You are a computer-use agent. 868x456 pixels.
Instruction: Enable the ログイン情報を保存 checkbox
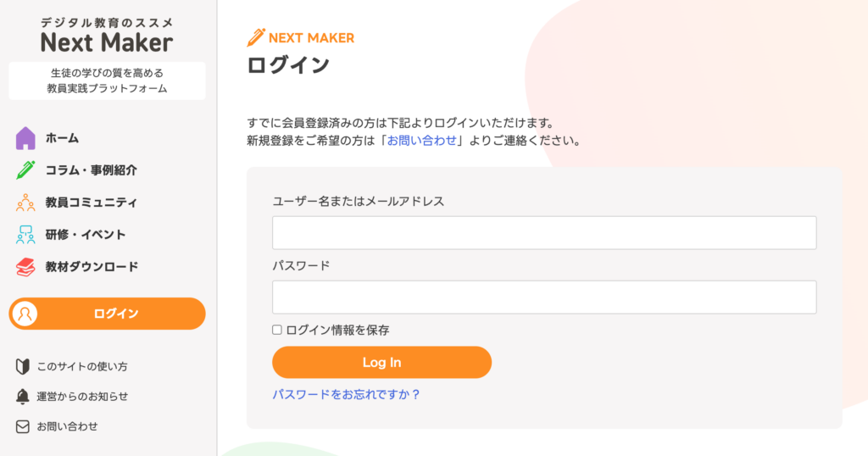[277, 330]
